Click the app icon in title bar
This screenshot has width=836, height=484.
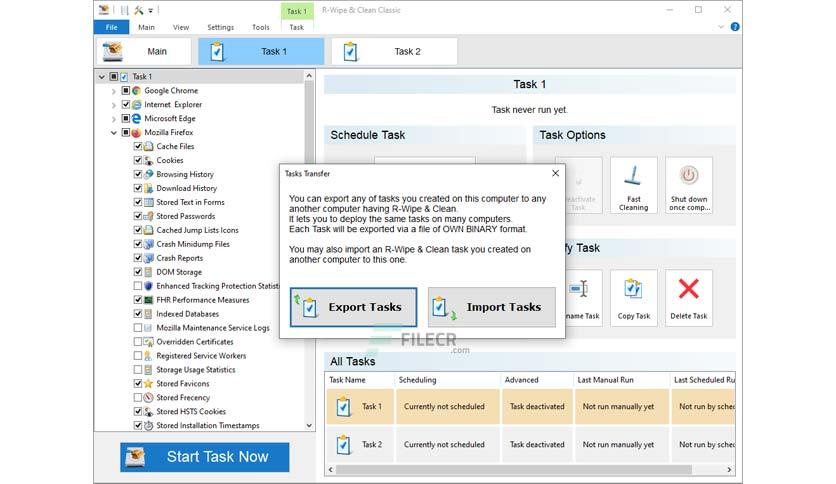pyautogui.click(x=104, y=10)
